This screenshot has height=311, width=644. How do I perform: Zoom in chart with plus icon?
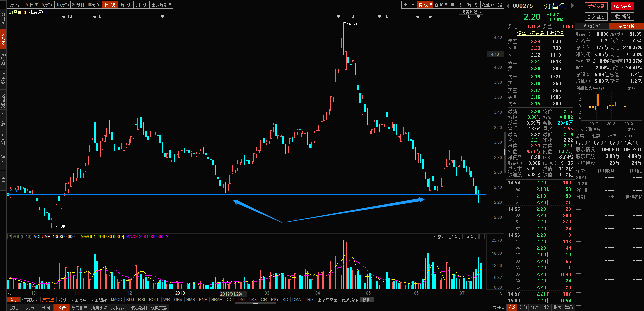(405, 5)
